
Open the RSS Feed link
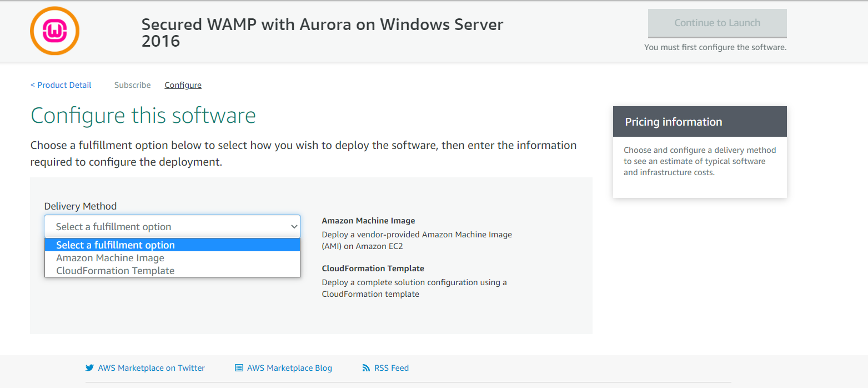392,368
